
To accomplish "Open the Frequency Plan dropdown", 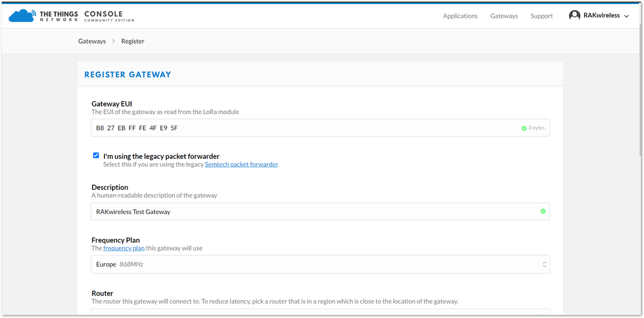I will (320, 265).
